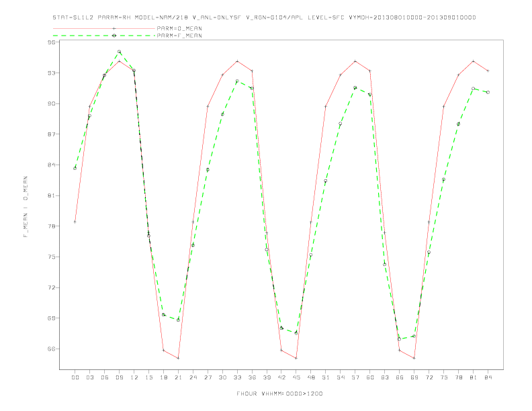Select PARAM=RH in the chart header
The height and width of the screenshot is (411, 532).
click(x=114, y=17)
